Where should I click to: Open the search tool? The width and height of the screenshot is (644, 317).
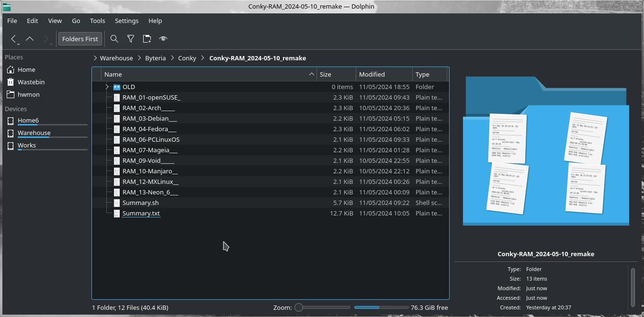114,39
